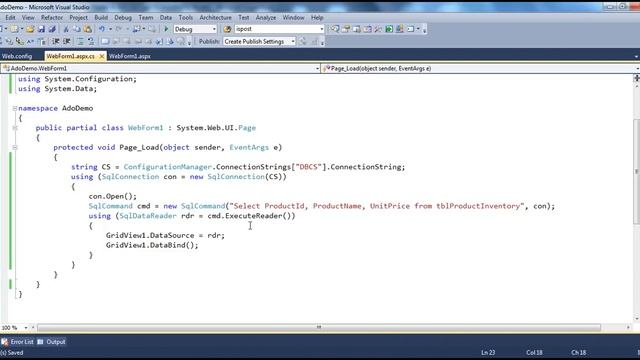
Task: Click the 'Ln 23' status bar entry
Action: [x=488, y=353]
